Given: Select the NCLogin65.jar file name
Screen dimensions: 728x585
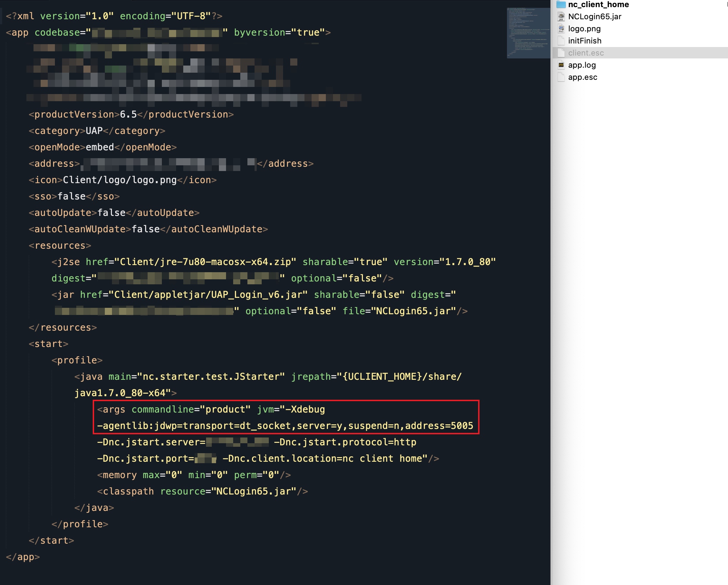Looking at the screenshot, I should pos(595,16).
